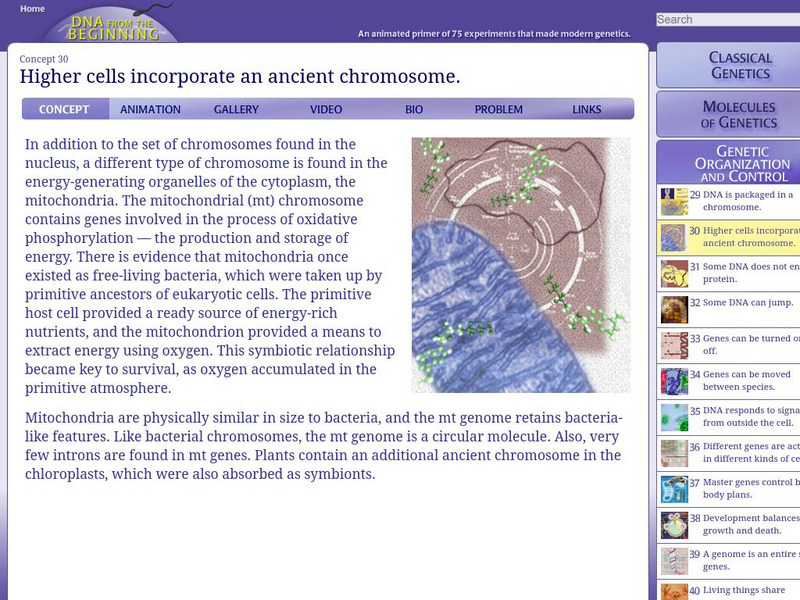Select the PROBLEM tab

pyautogui.click(x=498, y=109)
